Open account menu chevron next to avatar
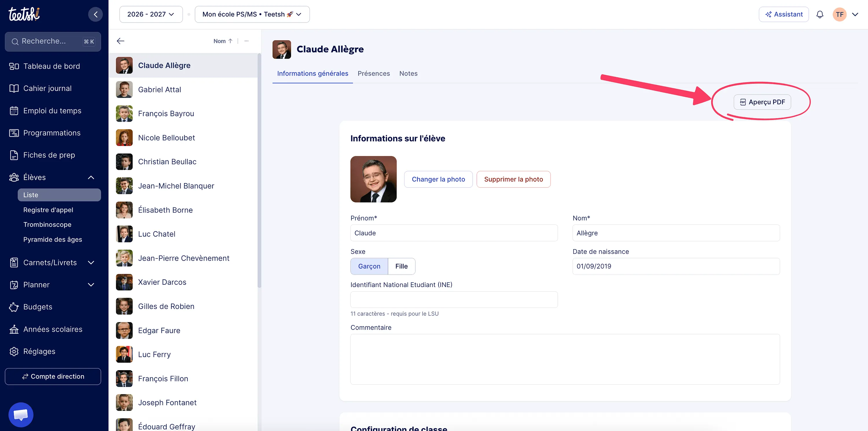This screenshot has height=431, width=868. coord(855,14)
